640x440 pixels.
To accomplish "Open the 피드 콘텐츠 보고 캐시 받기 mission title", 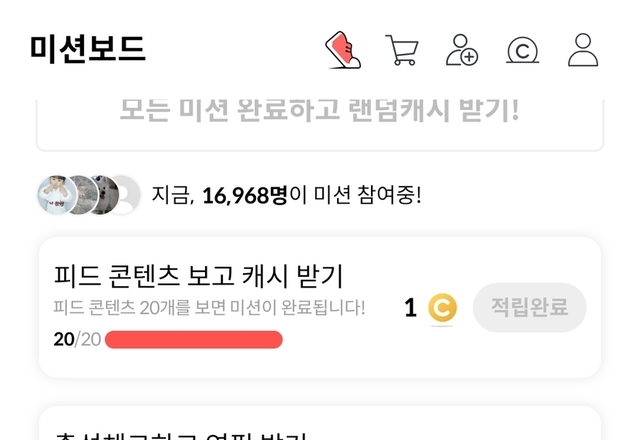I will coord(198,276).
